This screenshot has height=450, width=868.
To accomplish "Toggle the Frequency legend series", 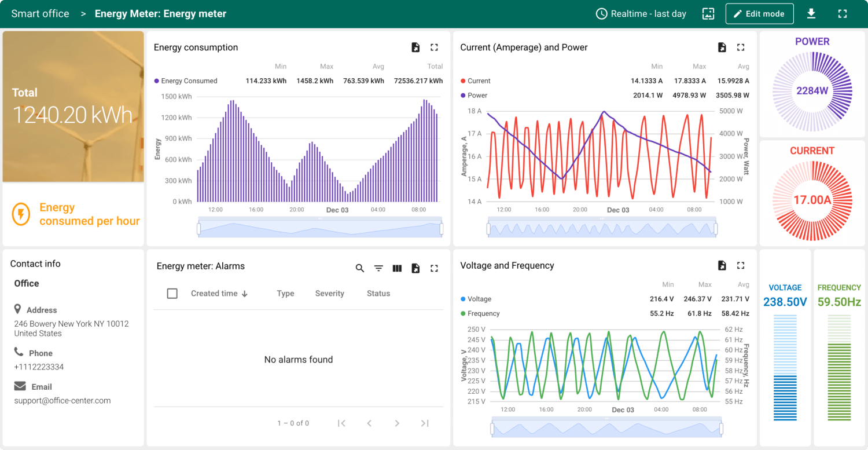I will [480, 314].
